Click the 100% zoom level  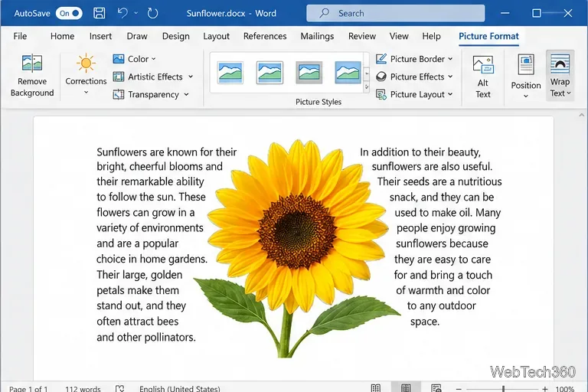pos(564,389)
